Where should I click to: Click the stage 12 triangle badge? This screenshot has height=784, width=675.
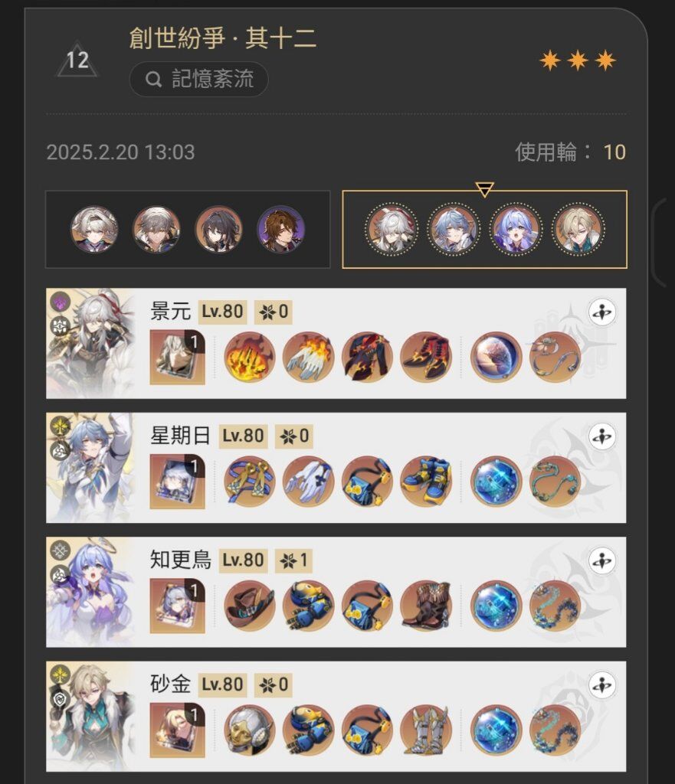(77, 60)
